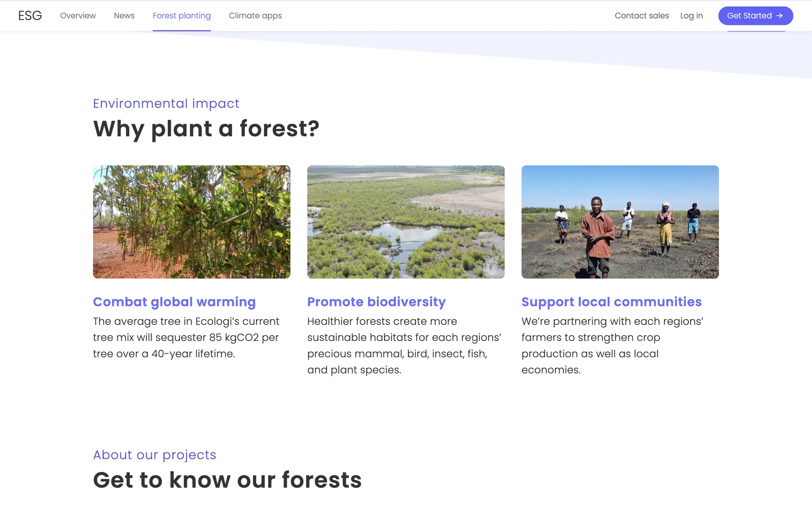Click Support local communities heading
Viewport: 812px width, 508px height.
click(611, 302)
